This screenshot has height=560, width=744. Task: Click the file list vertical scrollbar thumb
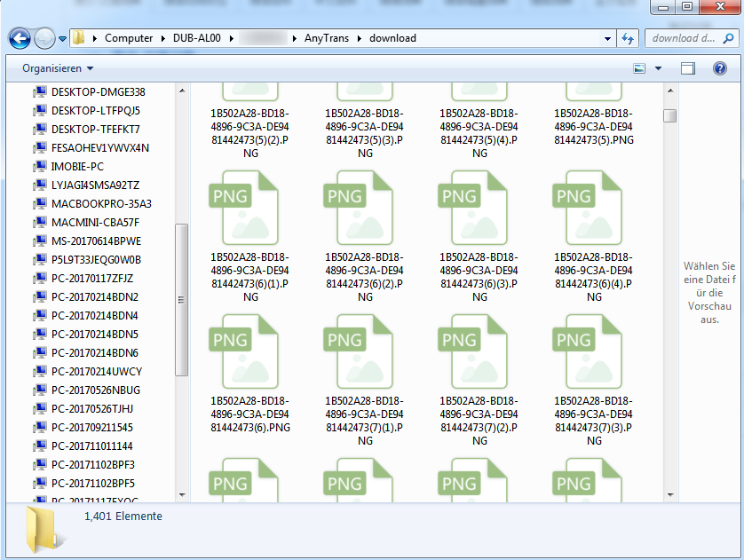tap(670, 115)
